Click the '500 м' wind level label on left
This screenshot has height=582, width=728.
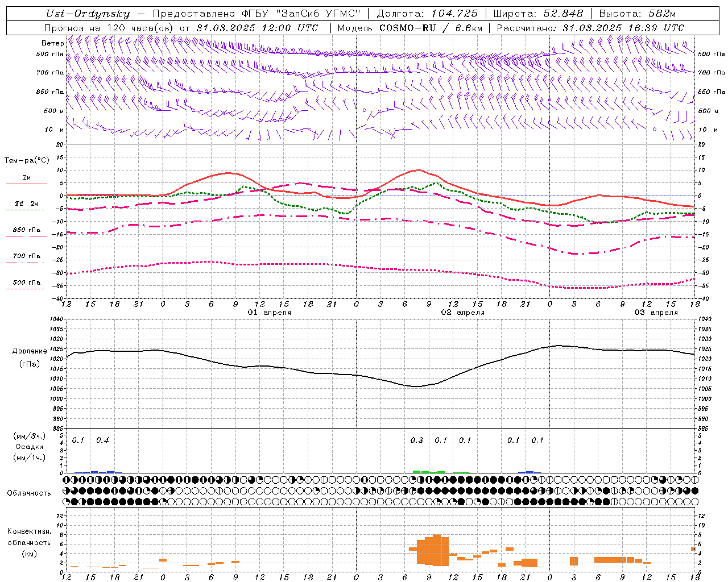click(x=54, y=111)
